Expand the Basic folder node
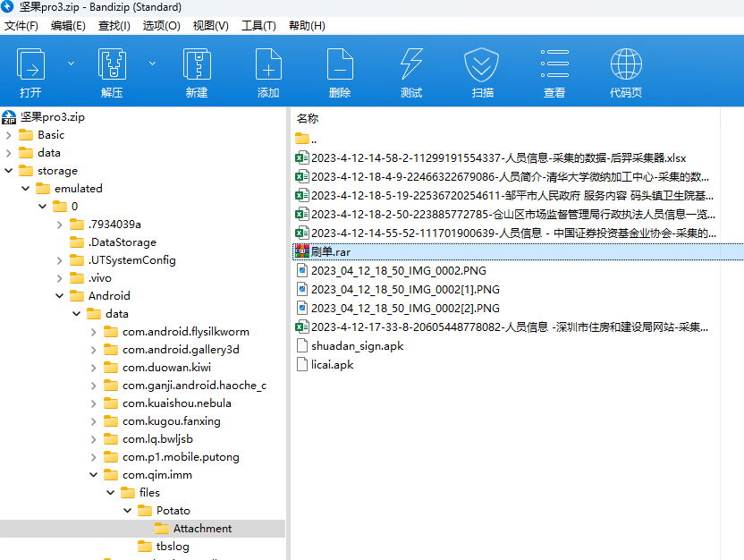This screenshot has height=560, width=744. pos(9,135)
